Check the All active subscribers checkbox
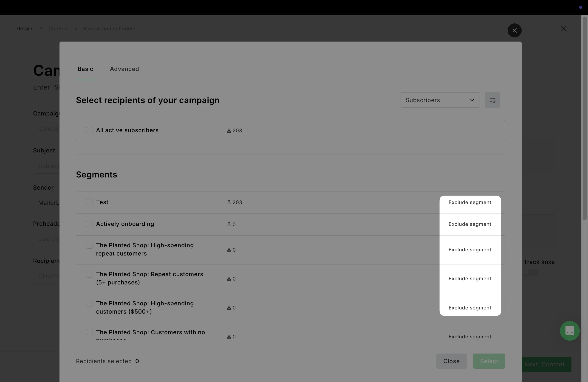This screenshot has height=382, width=588. 89,130
